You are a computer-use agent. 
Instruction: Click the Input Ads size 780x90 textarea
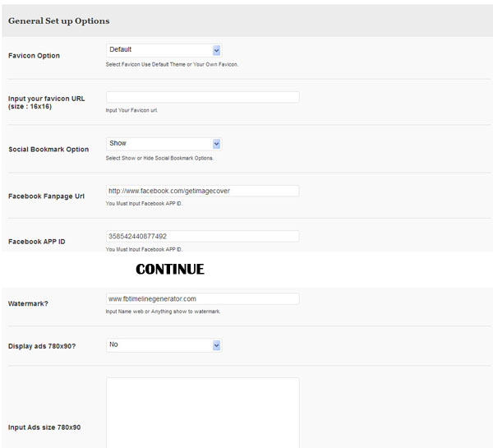click(x=202, y=413)
